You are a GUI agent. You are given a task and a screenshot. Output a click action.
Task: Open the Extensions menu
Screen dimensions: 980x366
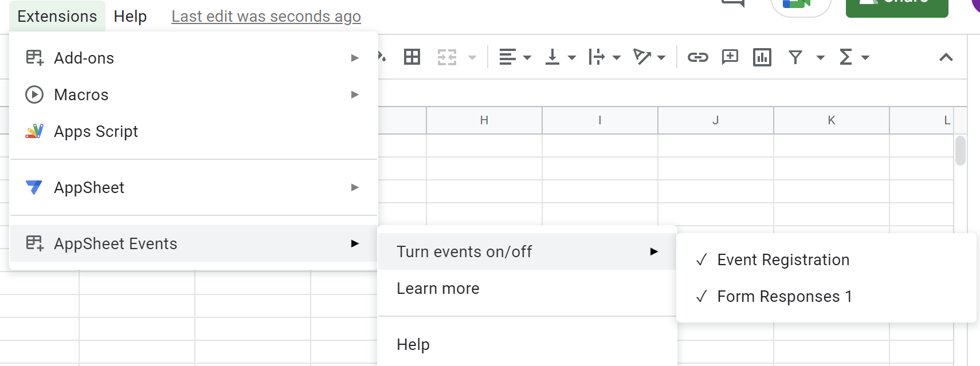pos(56,16)
